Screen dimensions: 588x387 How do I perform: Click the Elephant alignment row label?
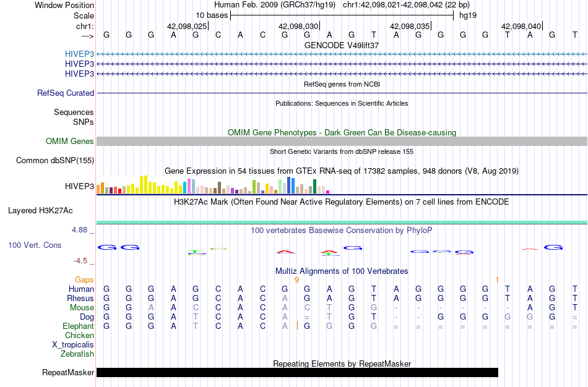click(x=79, y=326)
